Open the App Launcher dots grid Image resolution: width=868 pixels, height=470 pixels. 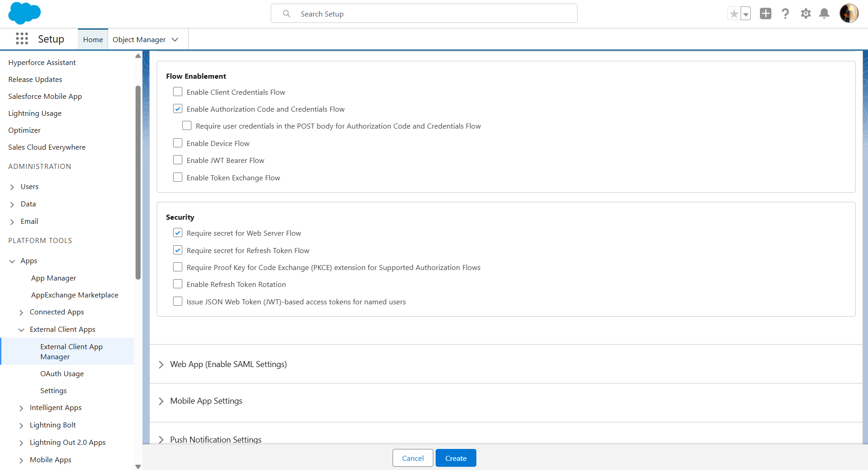coord(22,39)
